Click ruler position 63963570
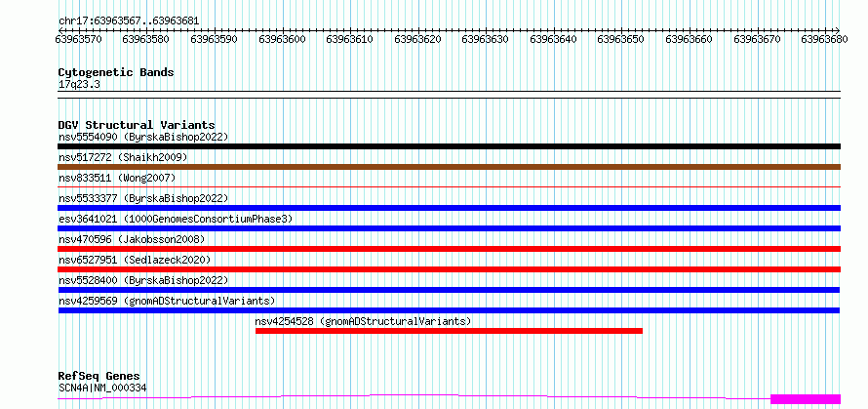868x409 pixels. (79, 39)
